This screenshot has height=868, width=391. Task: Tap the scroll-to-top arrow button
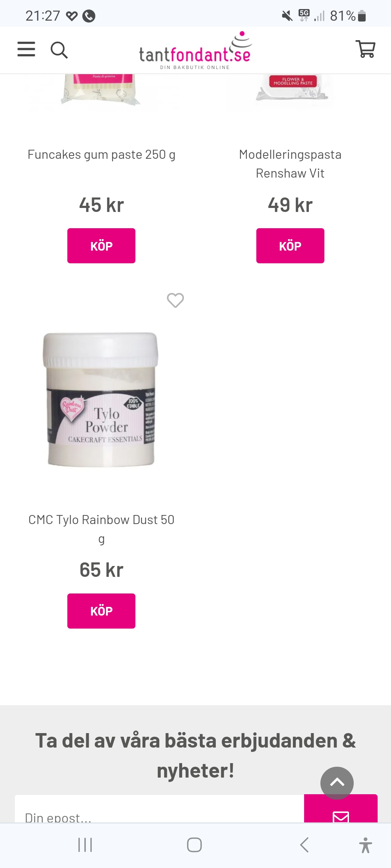337,783
